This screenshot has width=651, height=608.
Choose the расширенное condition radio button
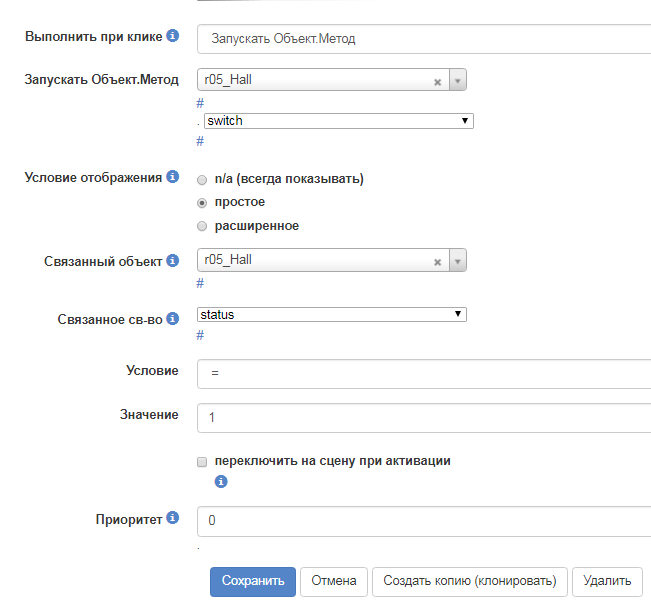pos(202,226)
